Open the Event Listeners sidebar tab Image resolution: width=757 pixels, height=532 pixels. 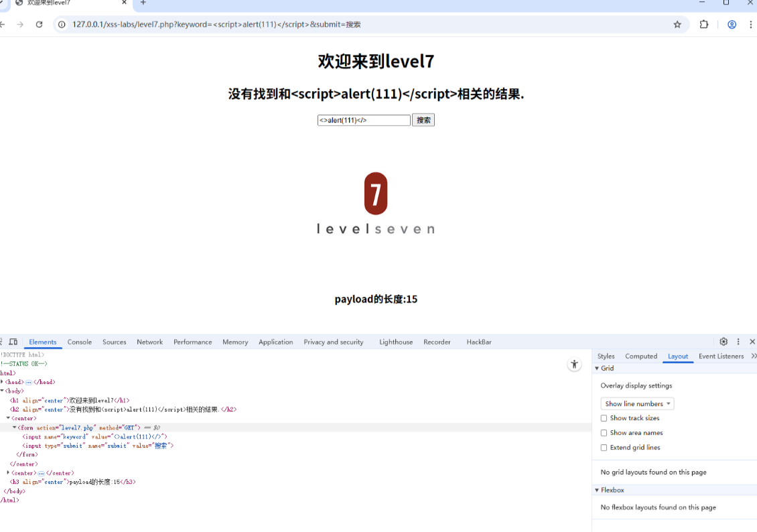point(721,356)
